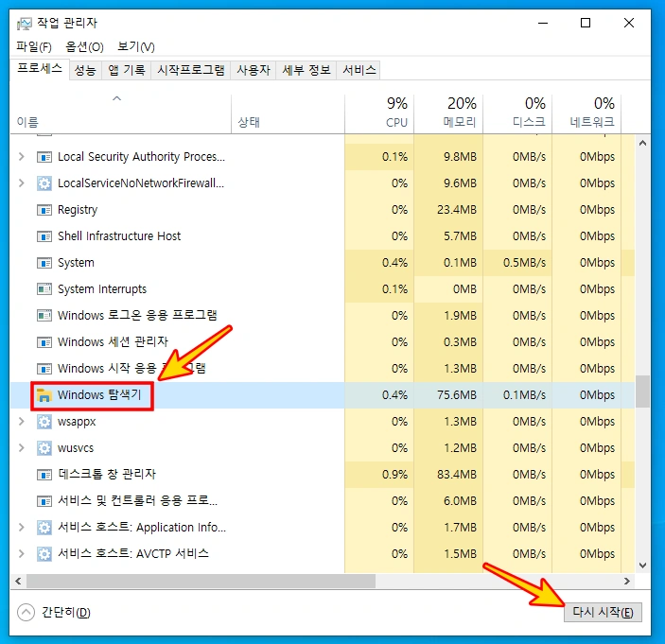The image size is (665, 644).
Task: Click the 데스크톱 창 관리자 icon
Action: pyautogui.click(x=44, y=475)
